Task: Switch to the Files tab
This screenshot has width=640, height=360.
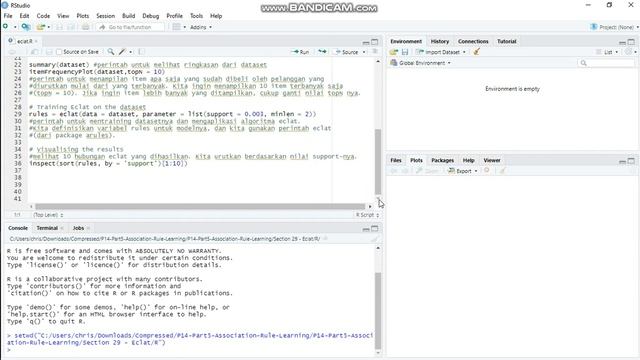Action: point(396,160)
